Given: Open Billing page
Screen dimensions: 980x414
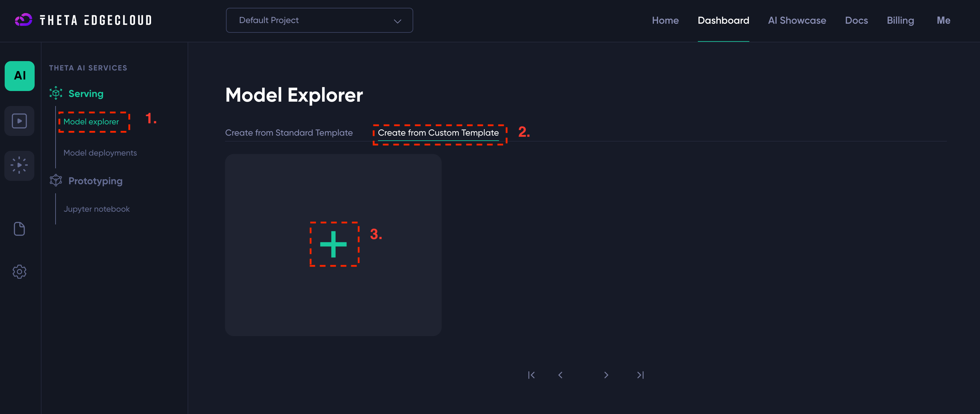Looking at the screenshot, I should pyautogui.click(x=900, y=20).
